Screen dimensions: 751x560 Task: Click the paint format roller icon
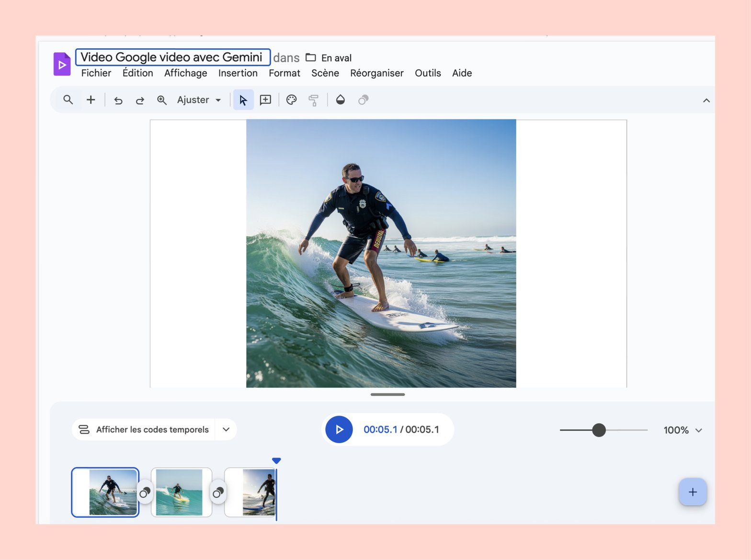314,100
